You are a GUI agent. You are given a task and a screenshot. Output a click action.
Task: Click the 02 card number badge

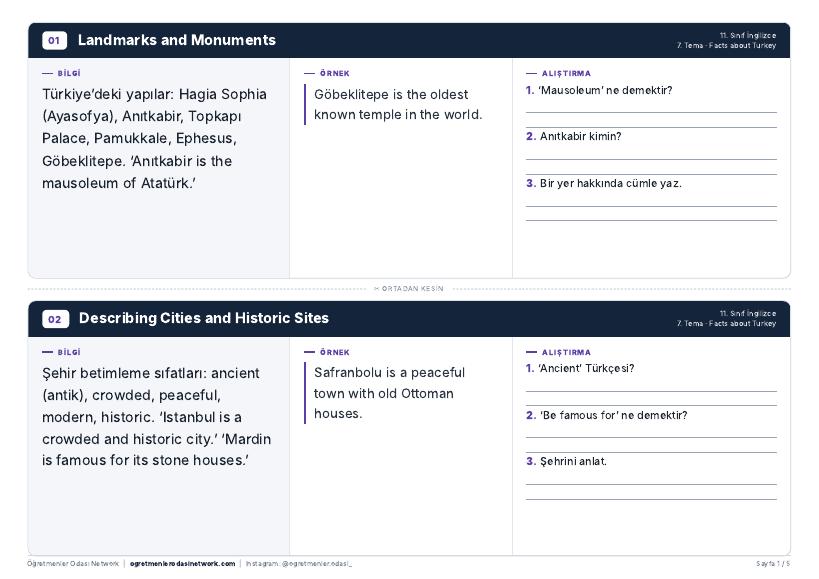(55, 319)
